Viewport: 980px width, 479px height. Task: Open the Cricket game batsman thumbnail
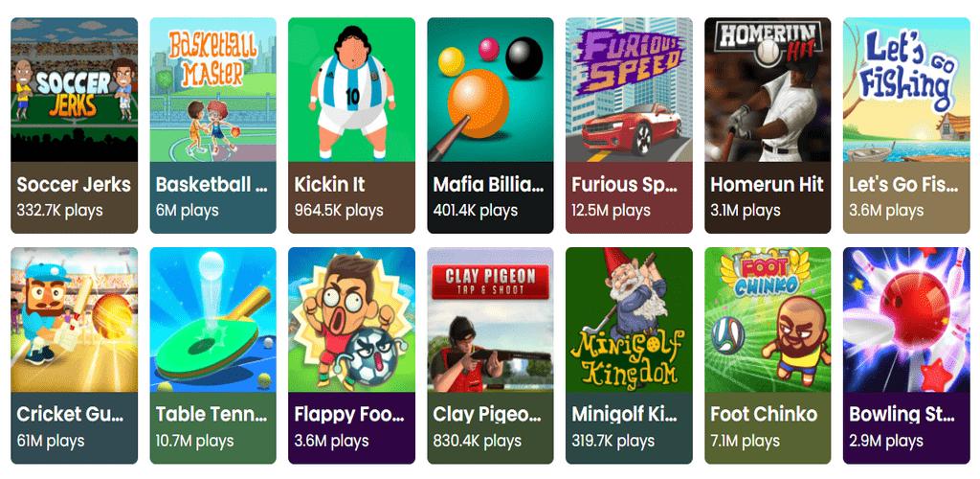pos(75,320)
